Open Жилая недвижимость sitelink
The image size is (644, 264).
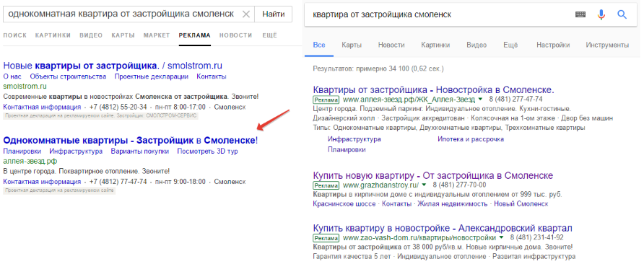click(x=453, y=203)
